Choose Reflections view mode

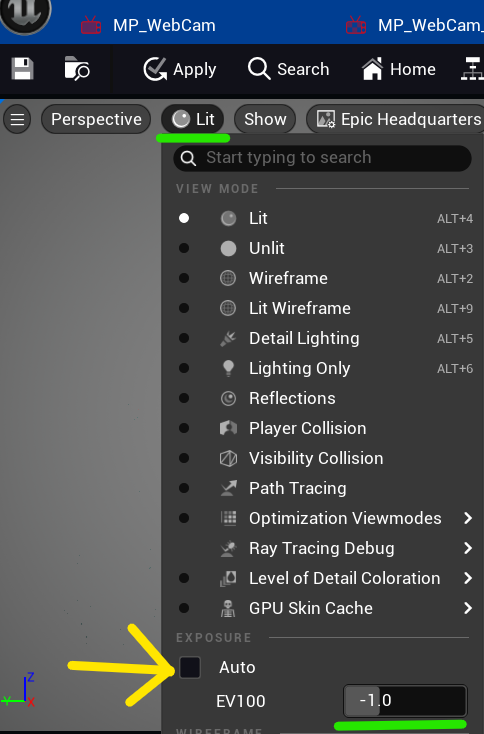tap(323, 398)
